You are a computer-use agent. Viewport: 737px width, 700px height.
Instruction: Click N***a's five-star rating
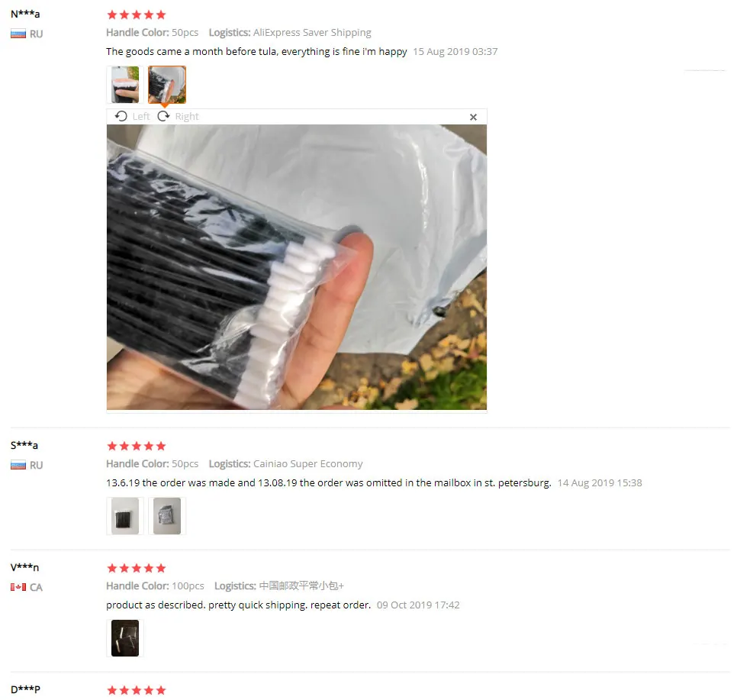[x=137, y=15]
